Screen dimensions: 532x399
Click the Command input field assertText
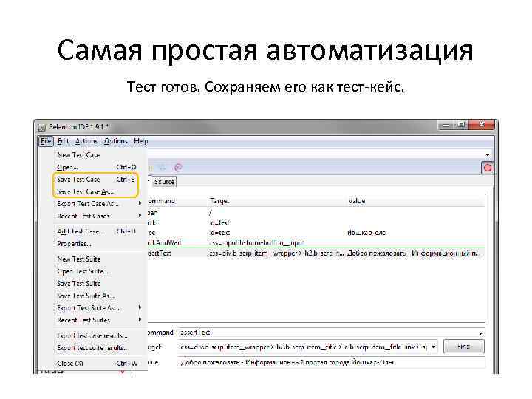(327, 332)
